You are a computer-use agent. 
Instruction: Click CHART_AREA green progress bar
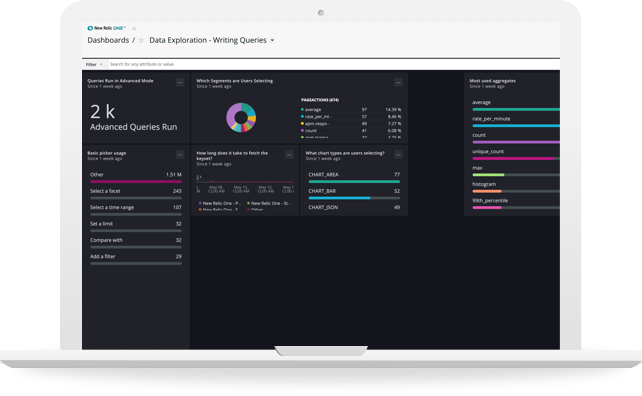[354, 181]
